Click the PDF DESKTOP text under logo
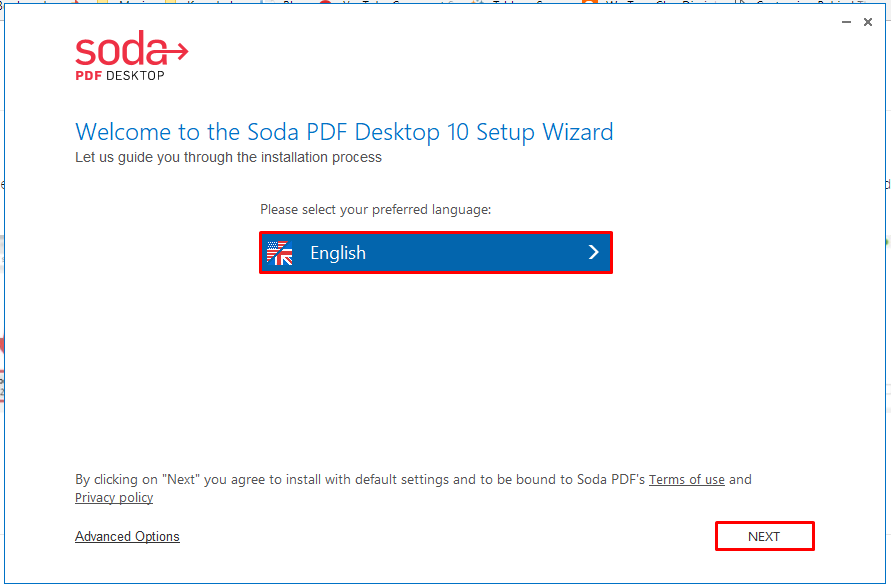 (x=120, y=76)
